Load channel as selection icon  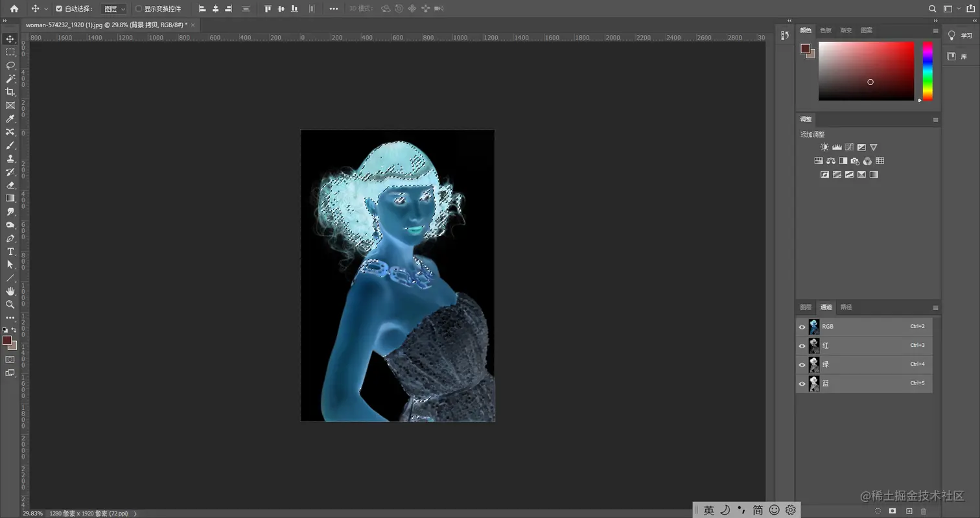[878, 511]
